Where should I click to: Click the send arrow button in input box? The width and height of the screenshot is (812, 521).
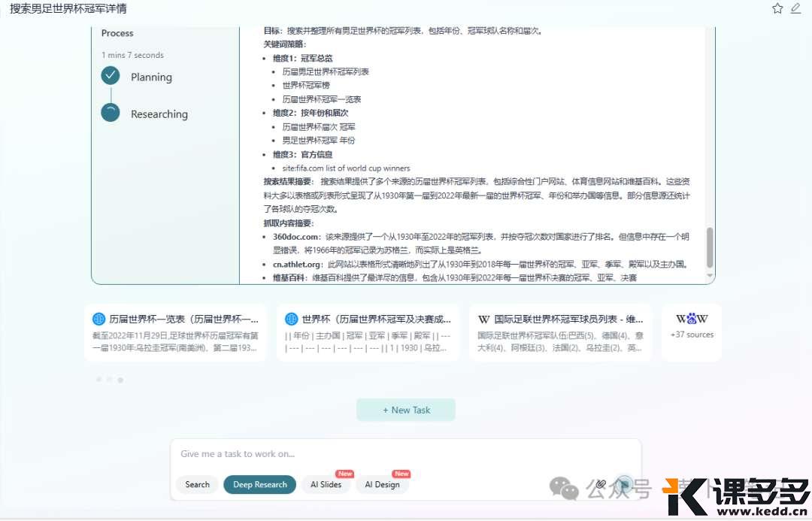[625, 485]
